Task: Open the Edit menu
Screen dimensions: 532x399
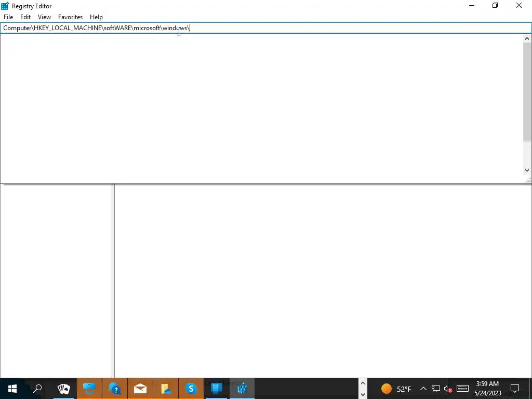Action: pyautogui.click(x=25, y=17)
